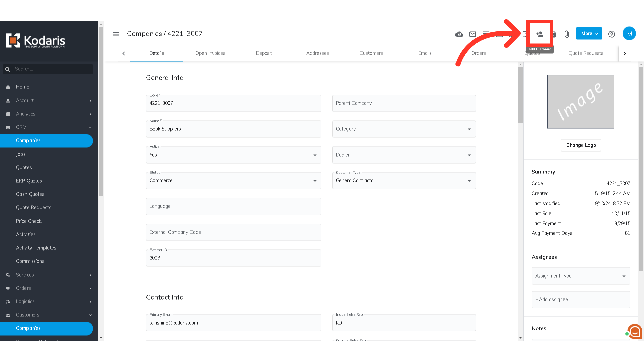
Task: Click the Add Customer icon
Action: tap(539, 34)
